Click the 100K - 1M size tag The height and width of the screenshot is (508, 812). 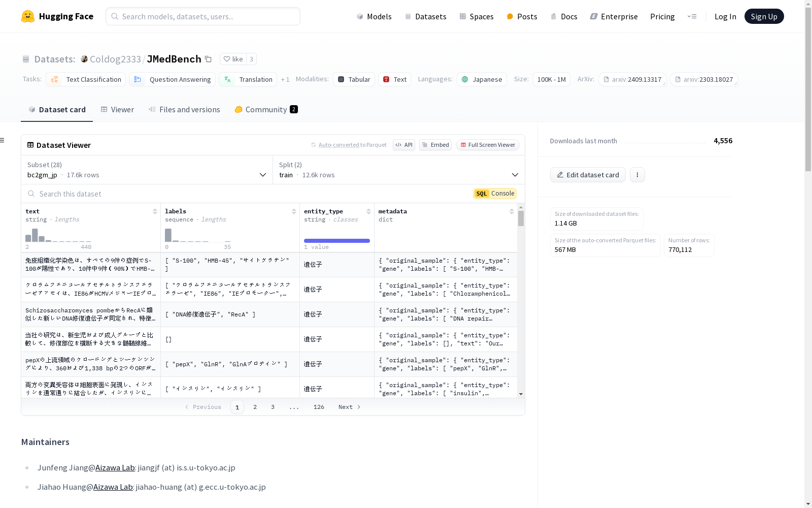tap(552, 79)
